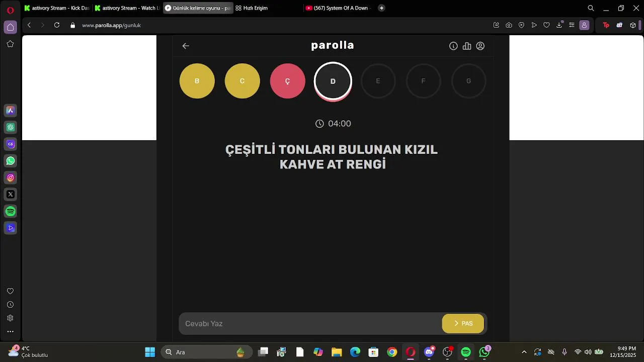644x362 pixels.
Task: Expand the system tray hidden icons chevron
Action: pos(524,352)
